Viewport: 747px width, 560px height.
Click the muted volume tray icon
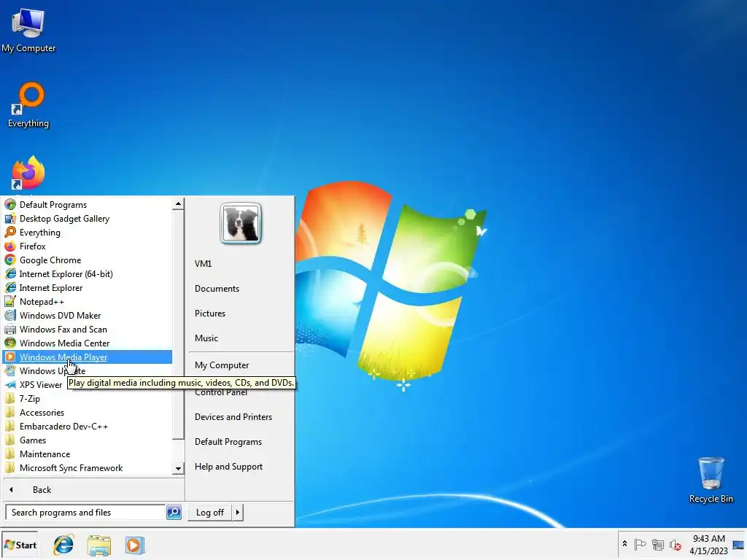(x=675, y=544)
